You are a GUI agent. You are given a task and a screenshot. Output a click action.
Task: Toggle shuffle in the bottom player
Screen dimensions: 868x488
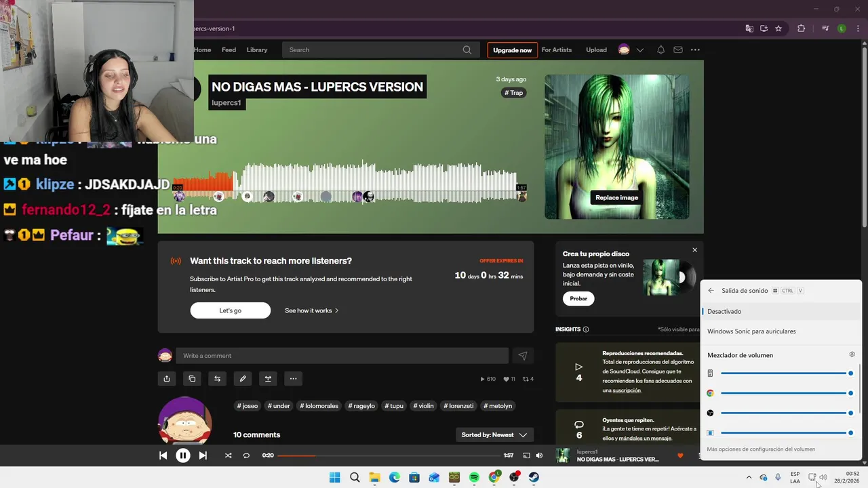click(228, 455)
